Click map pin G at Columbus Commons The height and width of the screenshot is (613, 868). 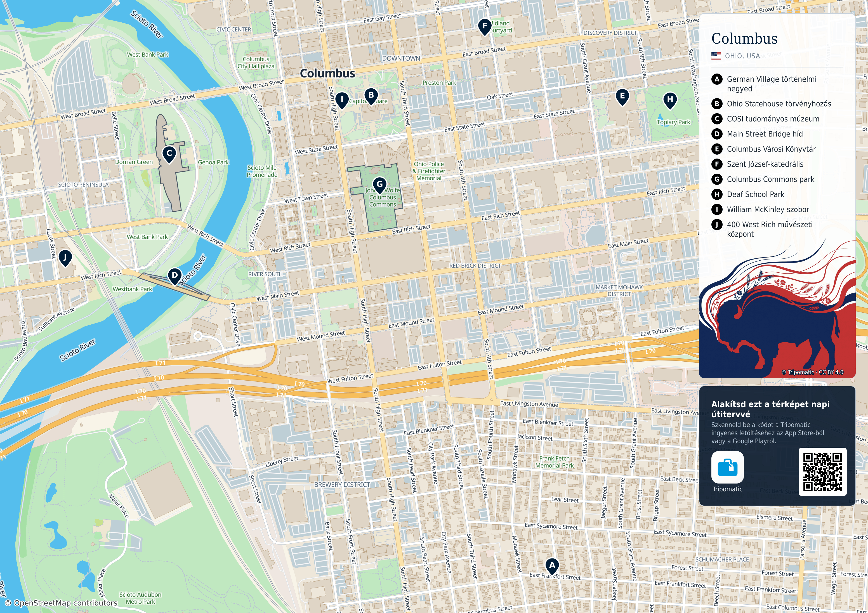tap(379, 185)
